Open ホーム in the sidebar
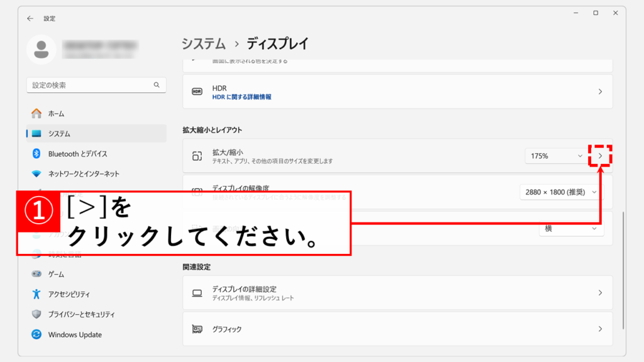The width and height of the screenshot is (644, 362). point(56,114)
